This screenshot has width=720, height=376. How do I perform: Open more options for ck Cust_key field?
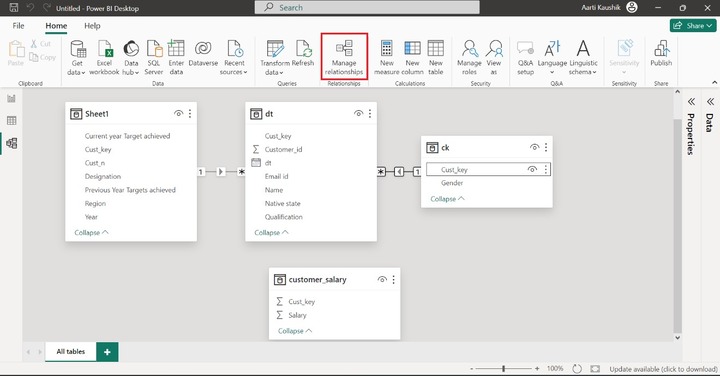pos(545,169)
